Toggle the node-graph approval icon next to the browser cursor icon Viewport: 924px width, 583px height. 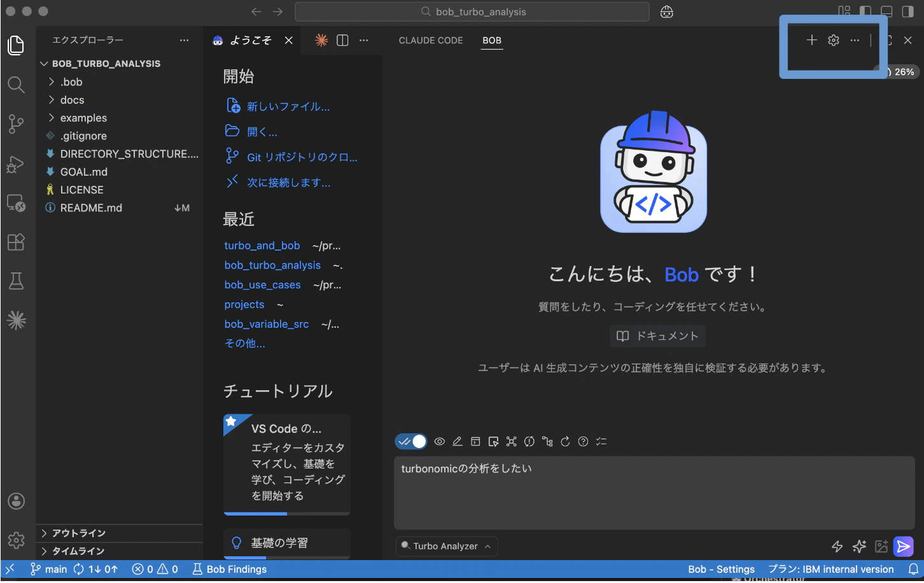[x=511, y=441]
